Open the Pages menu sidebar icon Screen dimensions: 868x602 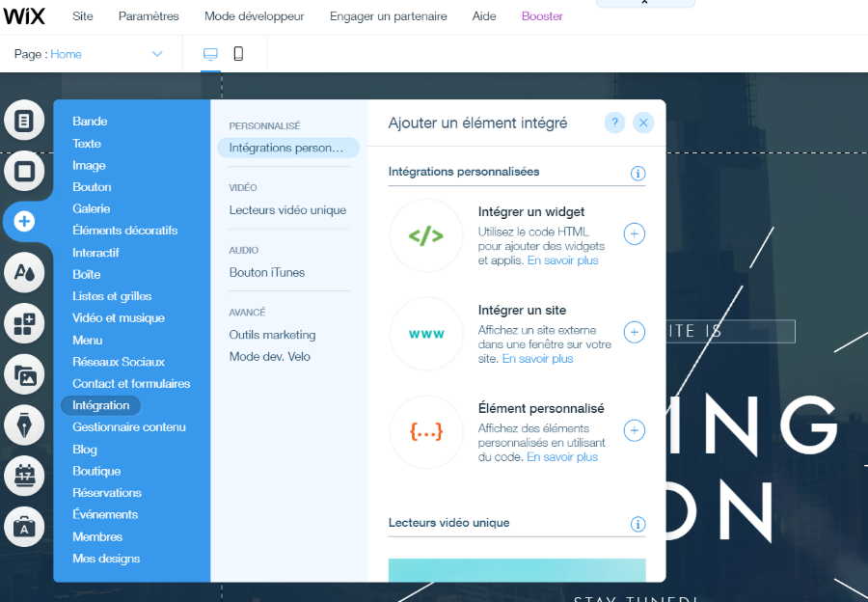[x=25, y=121]
